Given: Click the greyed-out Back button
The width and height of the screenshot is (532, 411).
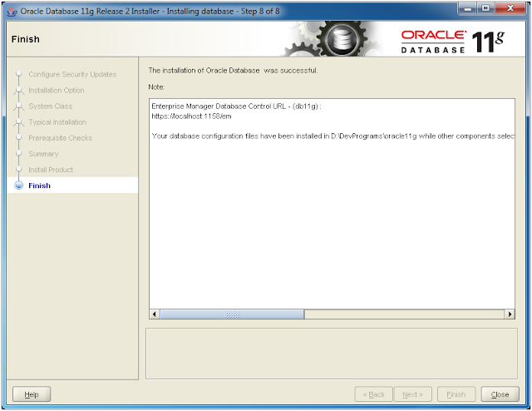Looking at the screenshot, I should pyautogui.click(x=373, y=394).
